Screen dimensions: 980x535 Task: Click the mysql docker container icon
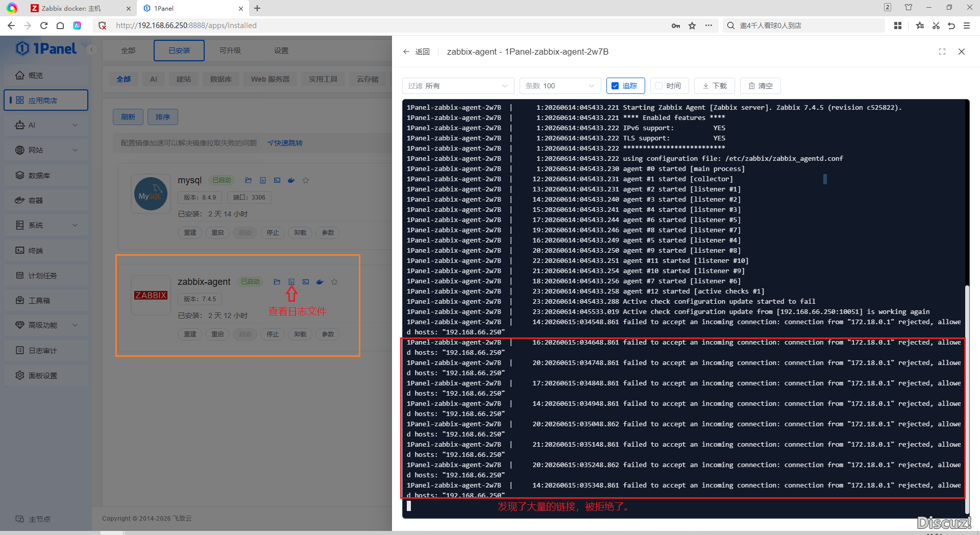(291, 180)
